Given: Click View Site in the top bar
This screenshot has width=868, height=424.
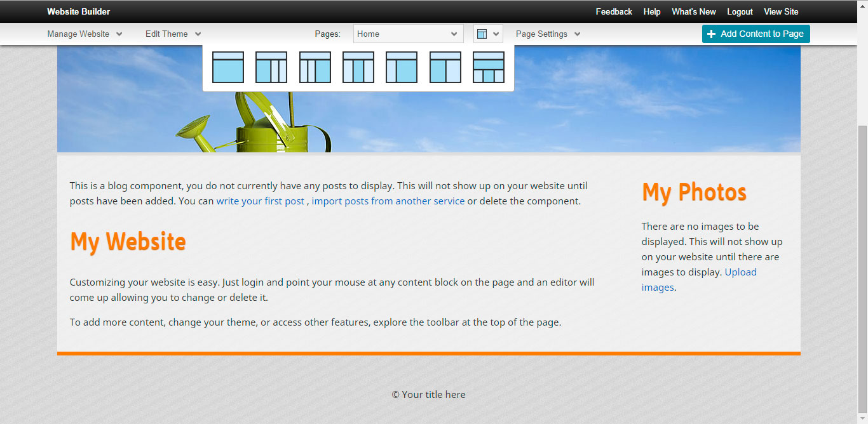Looking at the screenshot, I should click(781, 12).
